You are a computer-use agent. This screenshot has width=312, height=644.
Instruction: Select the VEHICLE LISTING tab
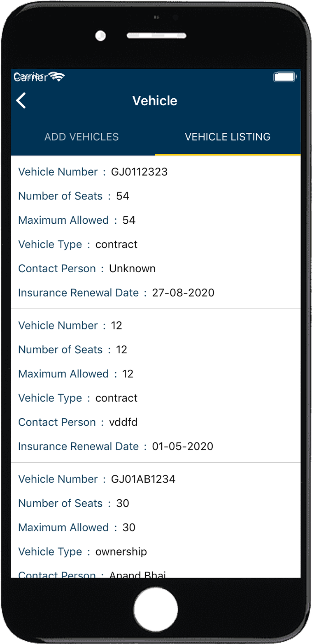[228, 137]
